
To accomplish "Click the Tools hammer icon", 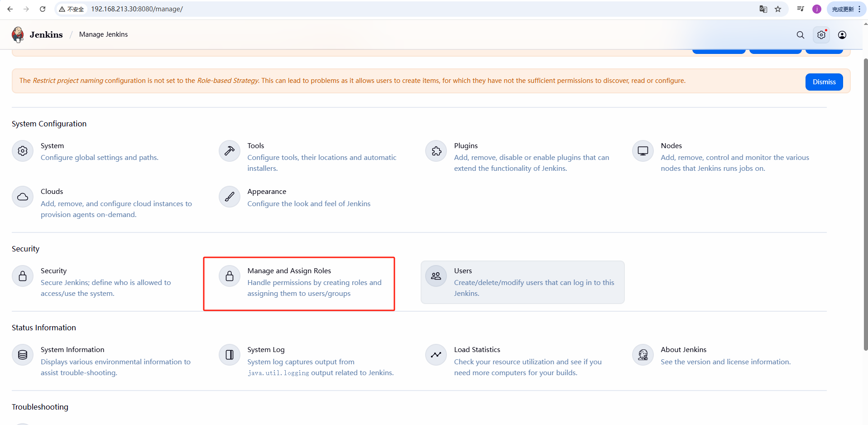I will [x=230, y=151].
